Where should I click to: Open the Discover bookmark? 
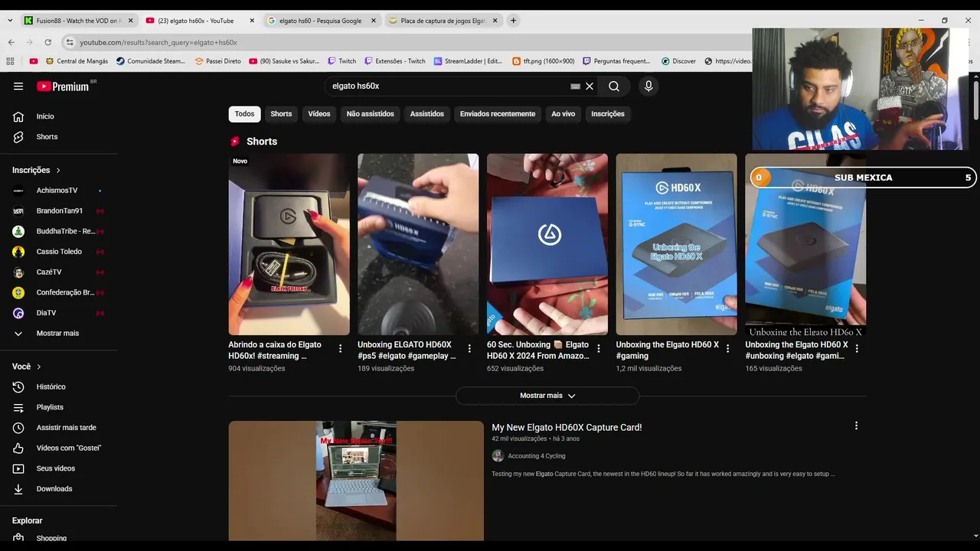pos(678,61)
